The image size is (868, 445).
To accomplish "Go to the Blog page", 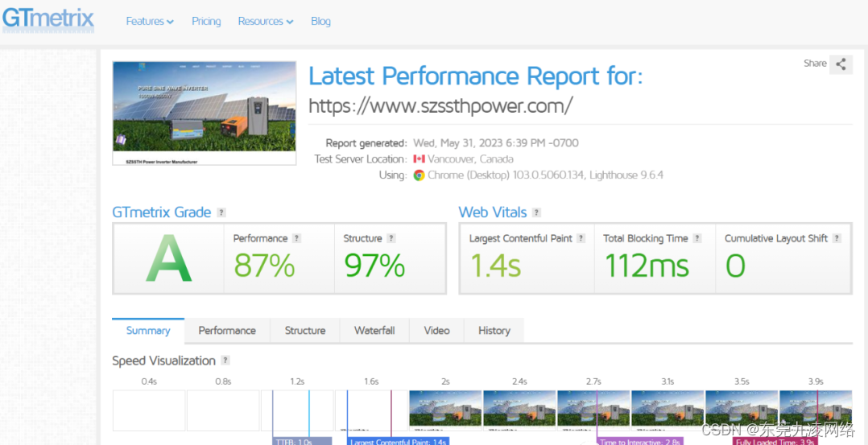I will click(x=320, y=22).
